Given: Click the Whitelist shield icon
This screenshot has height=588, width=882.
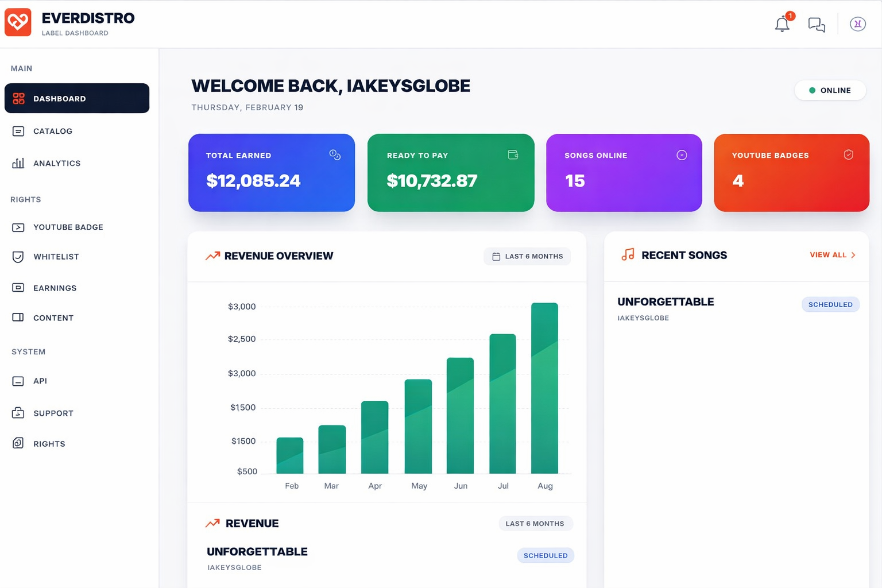Looking at the screenshot, I should (18, 257).
